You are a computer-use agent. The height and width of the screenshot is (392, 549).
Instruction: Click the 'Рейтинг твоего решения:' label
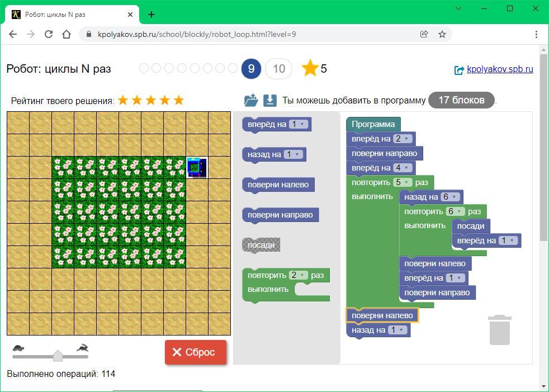click(x=63, y=101)
